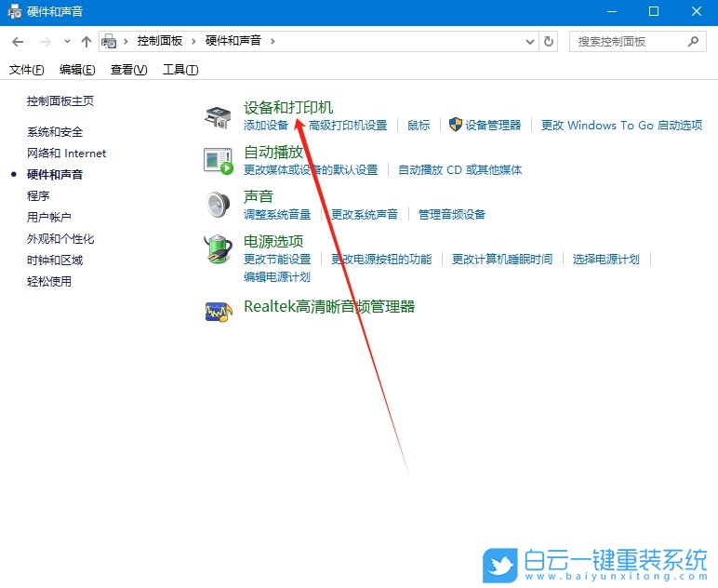Click the Devices and Printers icon
718x588 pixels.
[218, 117]
